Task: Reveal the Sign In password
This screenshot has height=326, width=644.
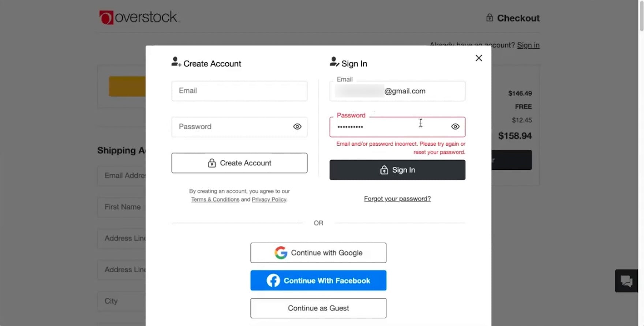Action: pos(455,127)
